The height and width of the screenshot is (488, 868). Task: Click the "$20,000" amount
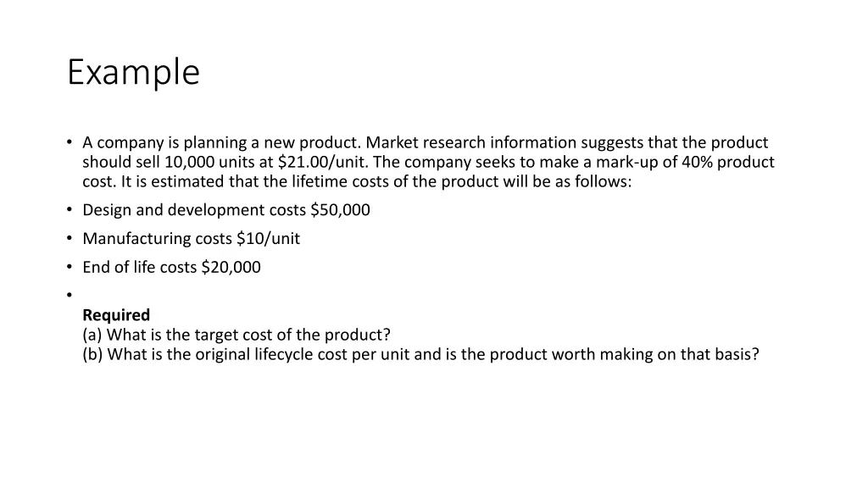tap(231, 268)
